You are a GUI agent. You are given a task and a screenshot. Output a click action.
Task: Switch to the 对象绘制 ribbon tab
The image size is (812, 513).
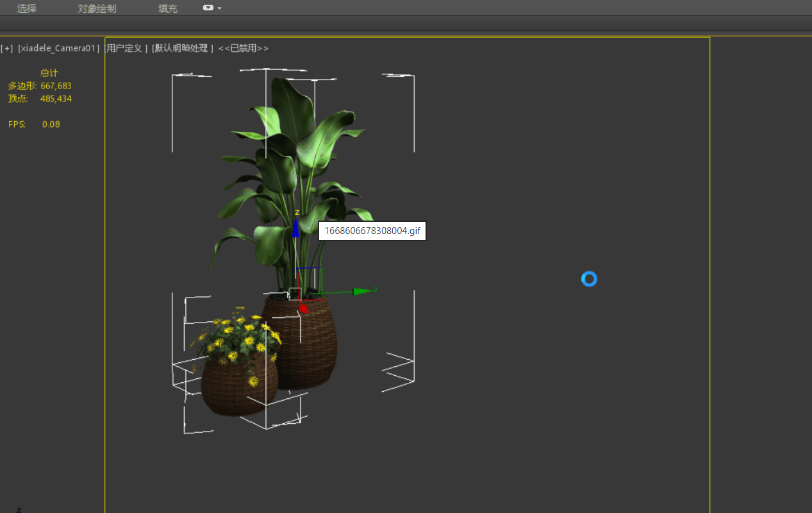tap(97, 8)
